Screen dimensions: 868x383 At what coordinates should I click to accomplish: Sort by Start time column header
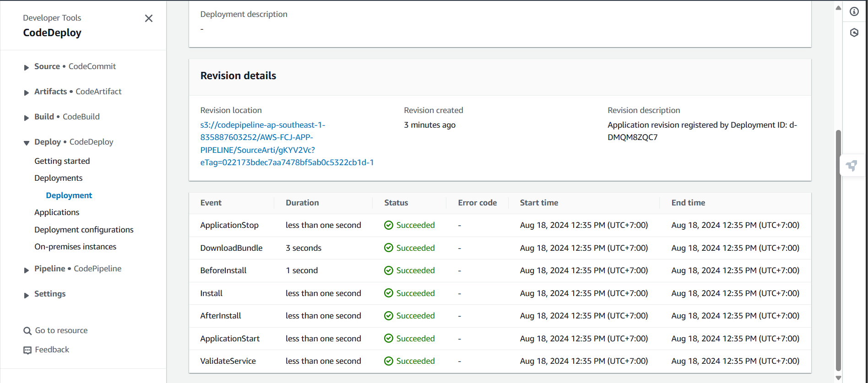539,203
